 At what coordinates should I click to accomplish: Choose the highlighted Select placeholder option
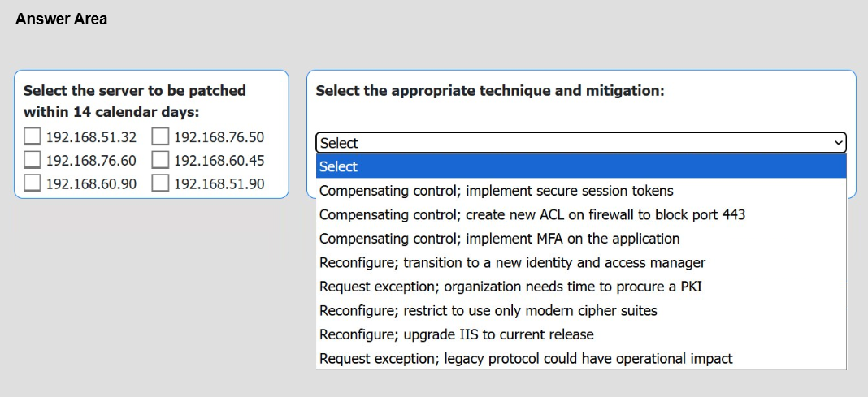coord(580,166)
